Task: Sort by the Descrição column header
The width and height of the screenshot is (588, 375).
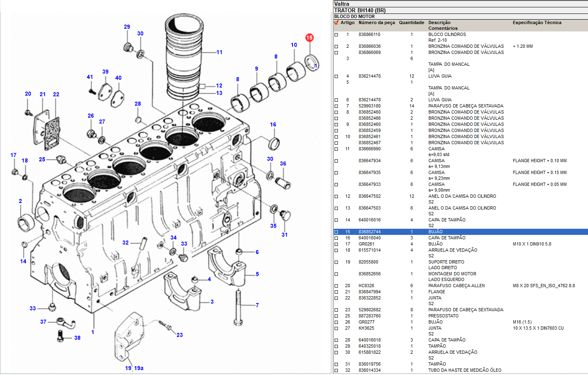Action: click(439, 23)
